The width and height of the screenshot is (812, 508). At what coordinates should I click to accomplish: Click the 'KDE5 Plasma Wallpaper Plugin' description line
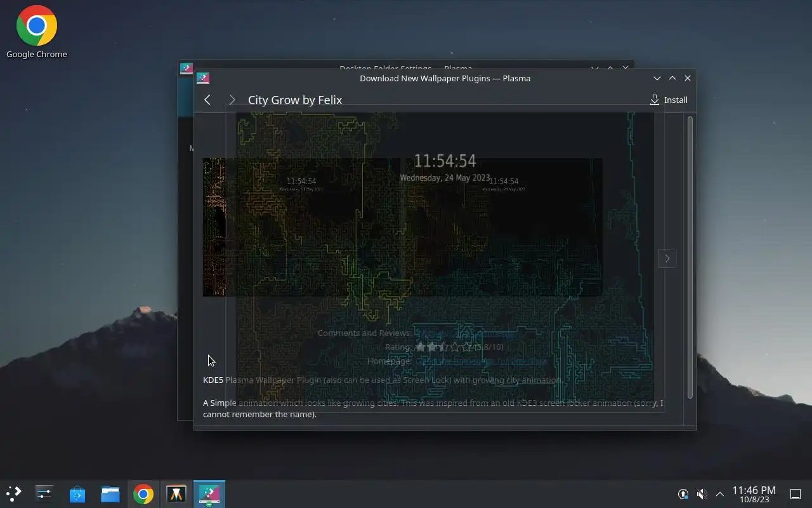point(383,380)
